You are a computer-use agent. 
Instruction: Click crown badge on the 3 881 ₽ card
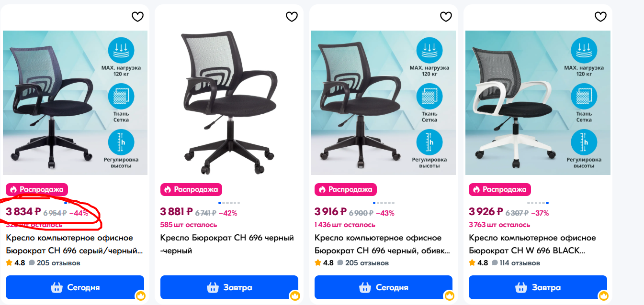(294, 295)
